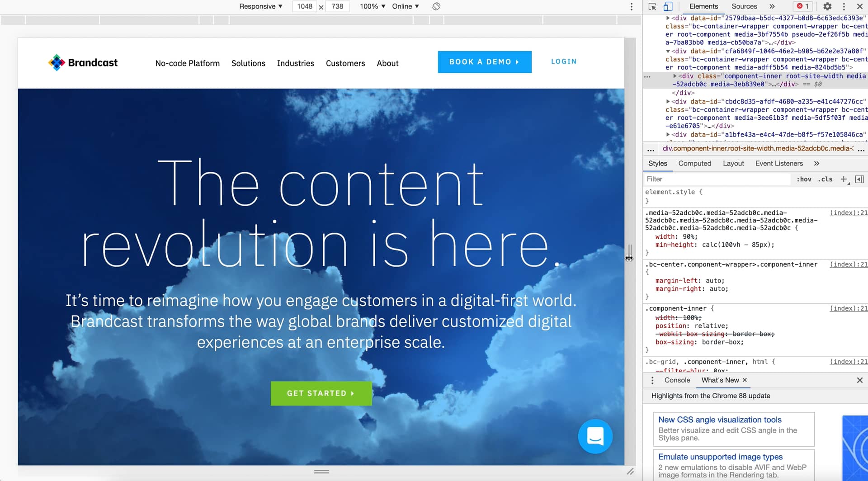Open the About nav item
Viewport: 868px width, 481px height.
(387, 63)
